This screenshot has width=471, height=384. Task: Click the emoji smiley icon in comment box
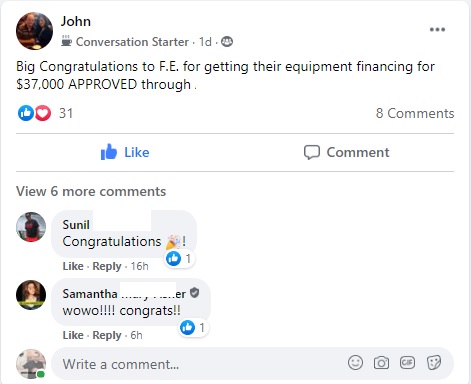click(x=355, y=362)
